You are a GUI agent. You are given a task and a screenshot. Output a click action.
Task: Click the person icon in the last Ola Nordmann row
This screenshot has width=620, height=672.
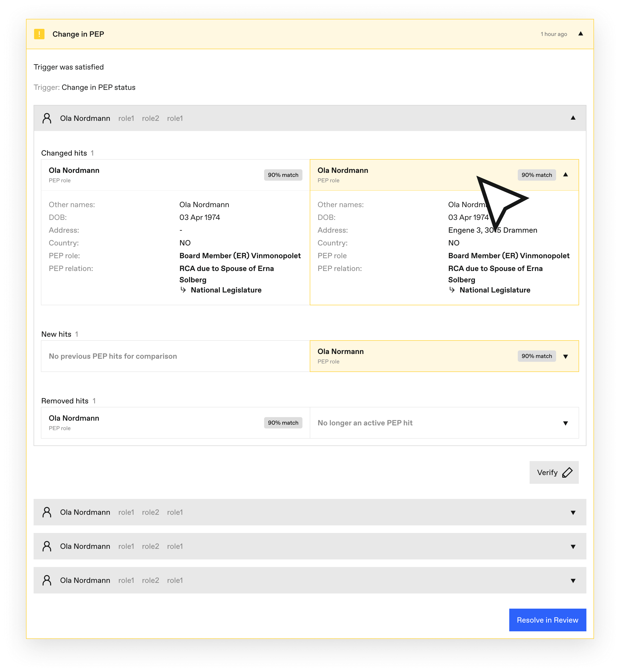(x=47, y=580)
